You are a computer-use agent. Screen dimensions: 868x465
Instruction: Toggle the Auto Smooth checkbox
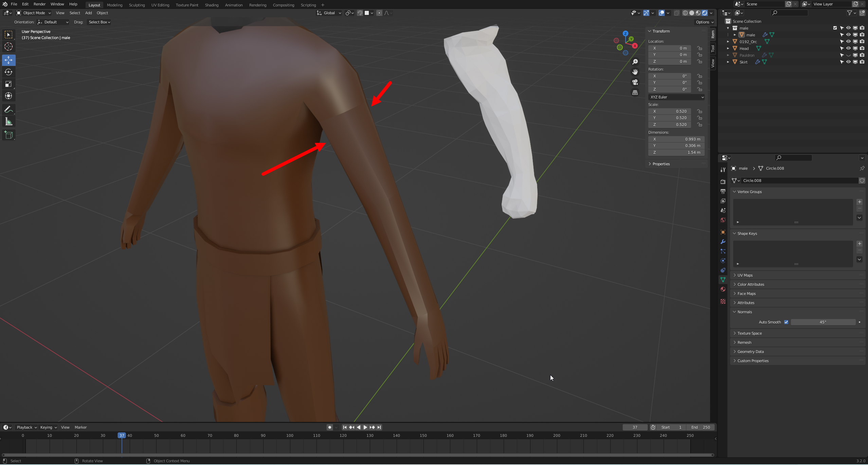[x=786, y=322]
